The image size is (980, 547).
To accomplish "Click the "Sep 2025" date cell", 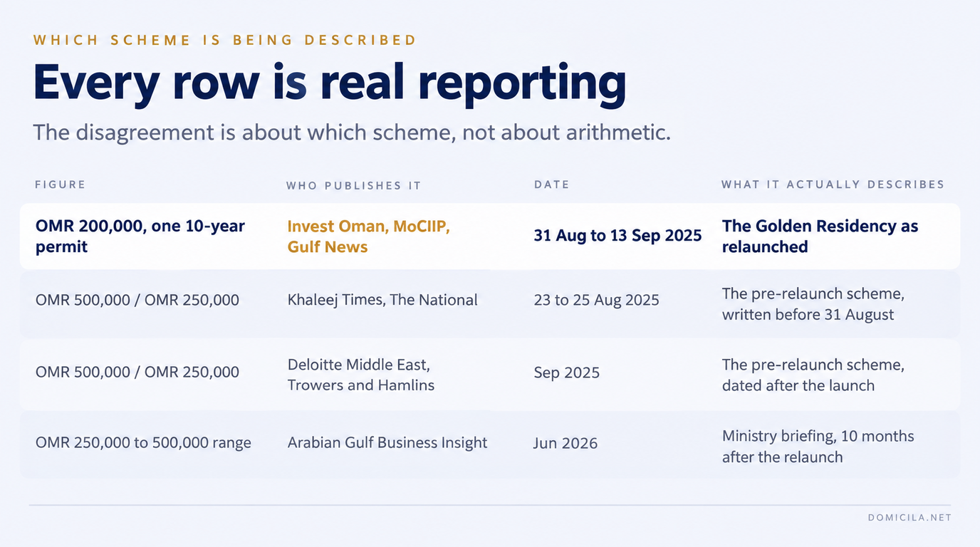I will [567, 373].
